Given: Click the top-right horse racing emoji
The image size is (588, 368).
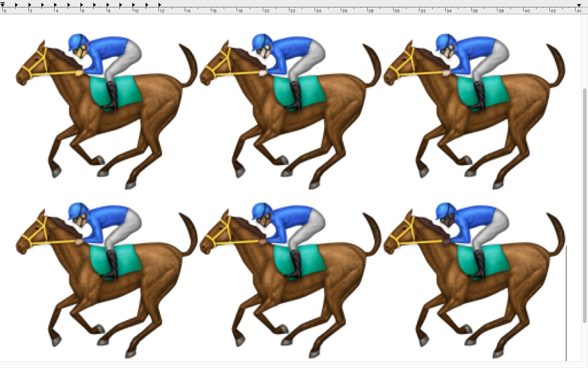Looking at the screenshot, I should point(474,111).
